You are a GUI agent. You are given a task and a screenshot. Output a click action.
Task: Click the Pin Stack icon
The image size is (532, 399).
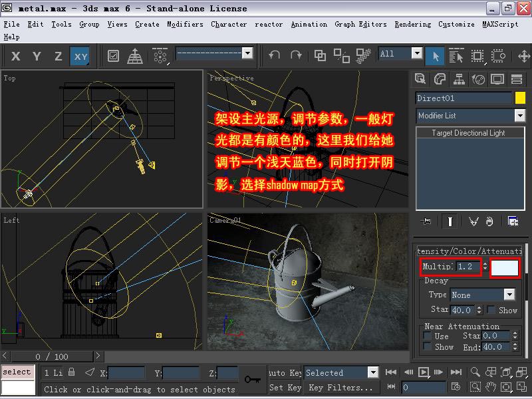coord(426,221)
